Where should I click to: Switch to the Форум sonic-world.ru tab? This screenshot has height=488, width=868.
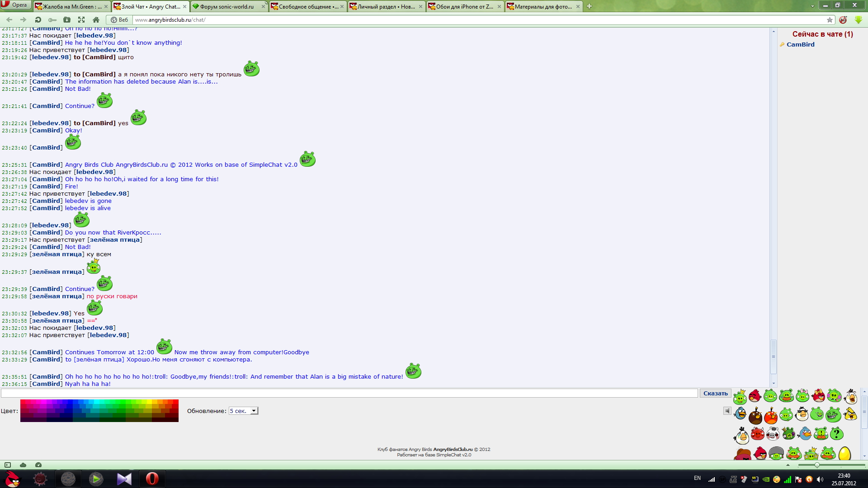click(x=227, y=6)
